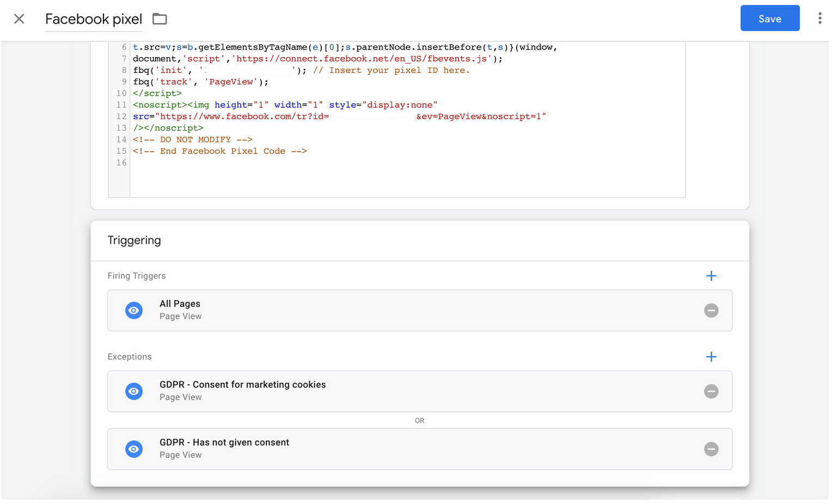Save the Facebook pixel tag
The image size is (832, 504).
pyautogui.click(x=769, y=19)
